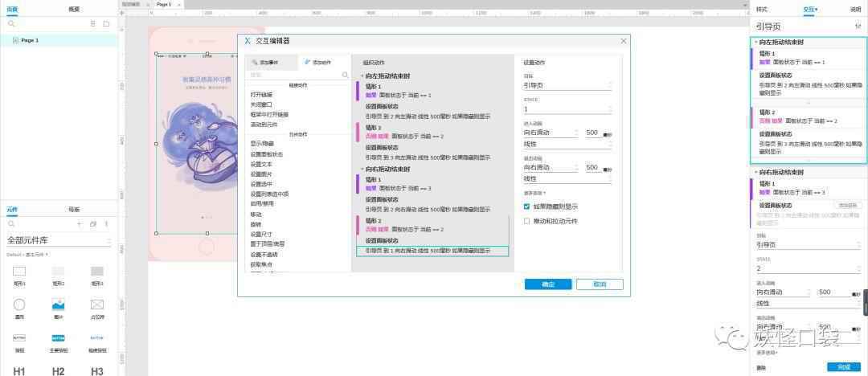This screenshot has width=868, height=376.
Task: Switch to the 样式 style tab
Action: pyautogui.click(x=762, y=9)
